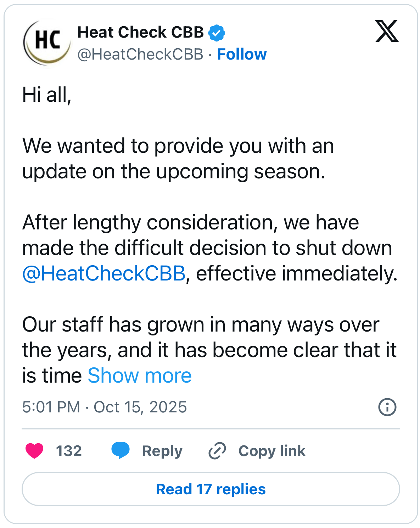Open the gray @HeatCheckCBB handle under the name
420x528 pixels.
click(x=140, y=54)
